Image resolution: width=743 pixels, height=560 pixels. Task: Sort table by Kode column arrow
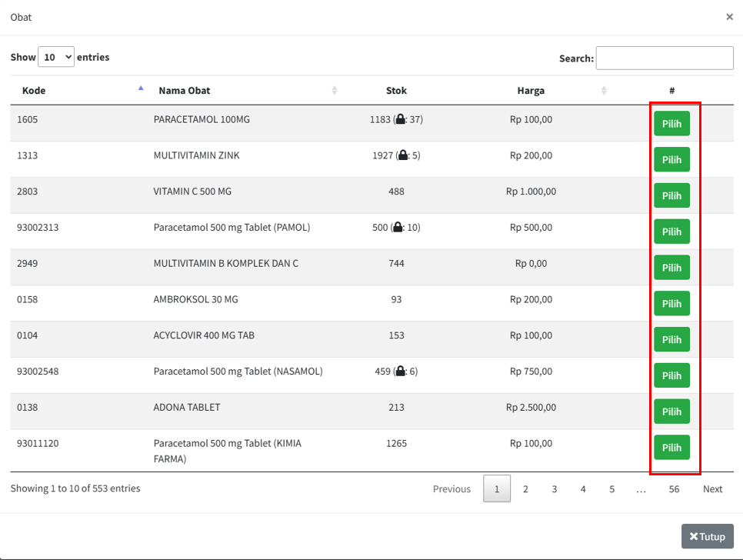tap(141, 89)
